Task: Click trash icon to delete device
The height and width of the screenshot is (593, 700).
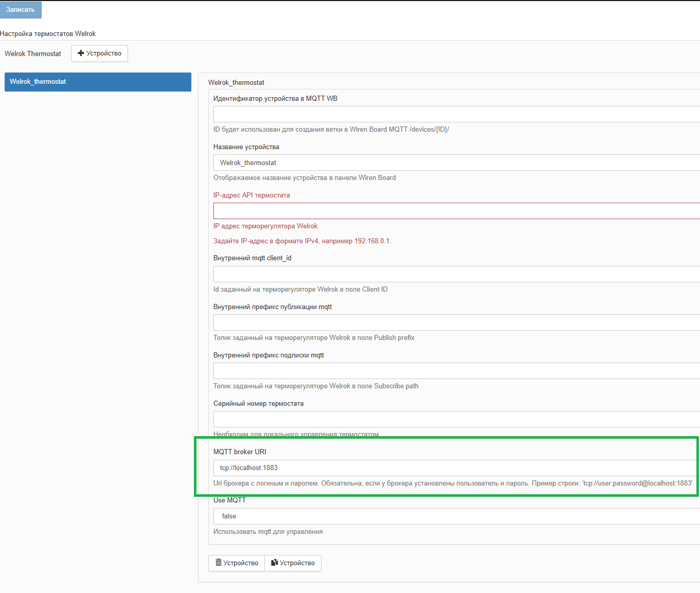Action: 219,563
